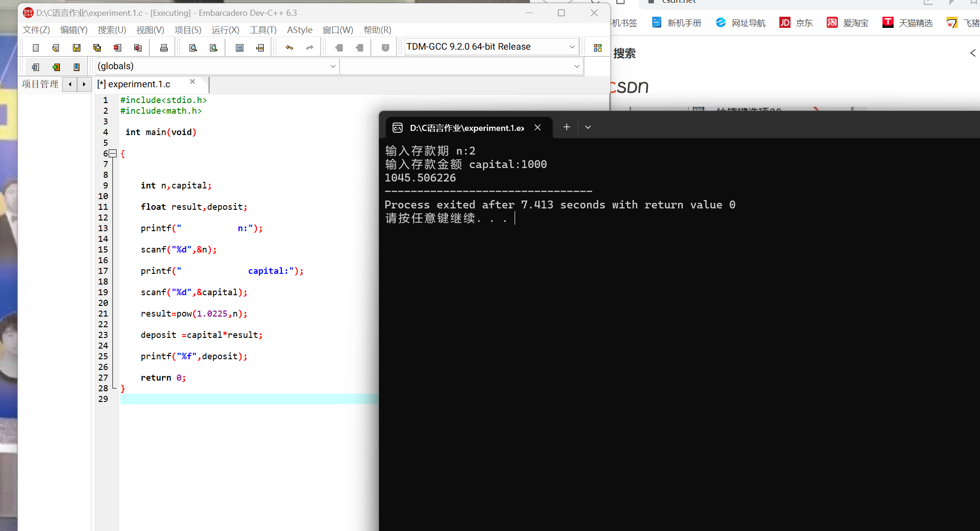Open the AStyle menu
The width and height of the screenshot is (980, 531).
point(300,30)
